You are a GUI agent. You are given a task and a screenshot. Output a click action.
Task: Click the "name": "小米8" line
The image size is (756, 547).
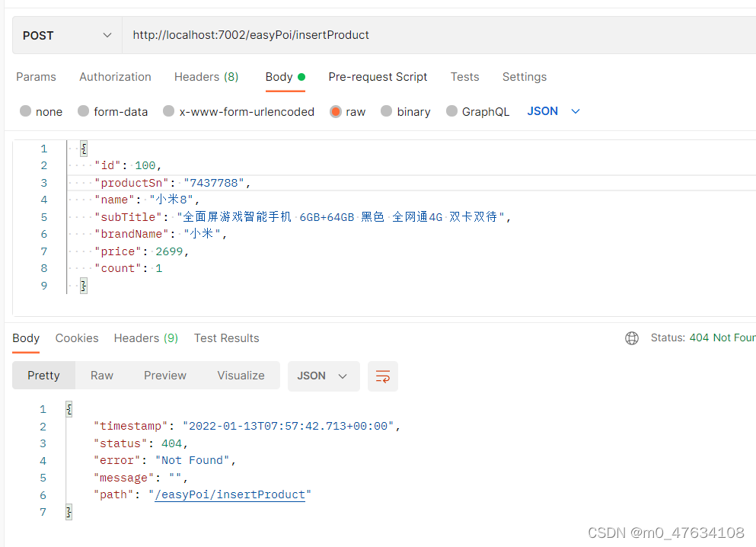tap(147, 200)
